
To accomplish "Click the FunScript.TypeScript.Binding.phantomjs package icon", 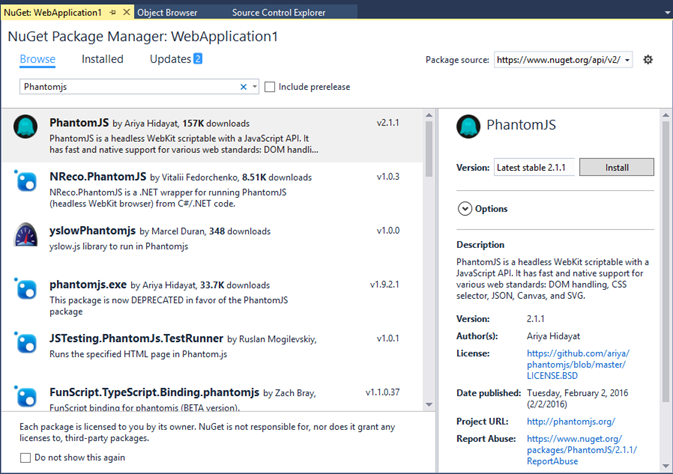I will point(26,396).
